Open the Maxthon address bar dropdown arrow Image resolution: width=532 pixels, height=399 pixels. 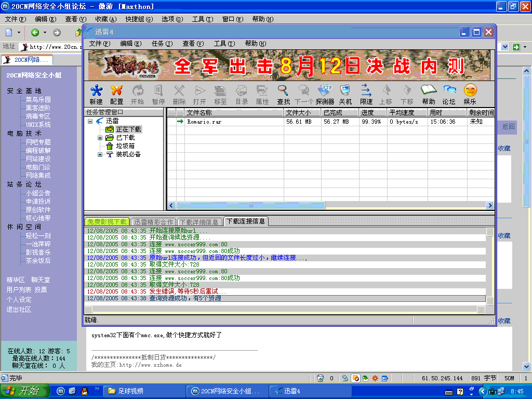[x=505, y=47]
